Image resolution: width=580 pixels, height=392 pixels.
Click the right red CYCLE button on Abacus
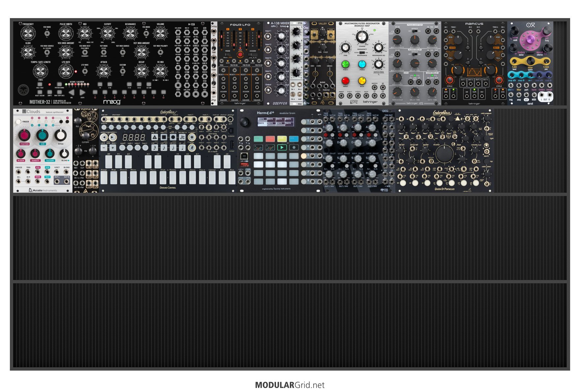pos(499,80)
